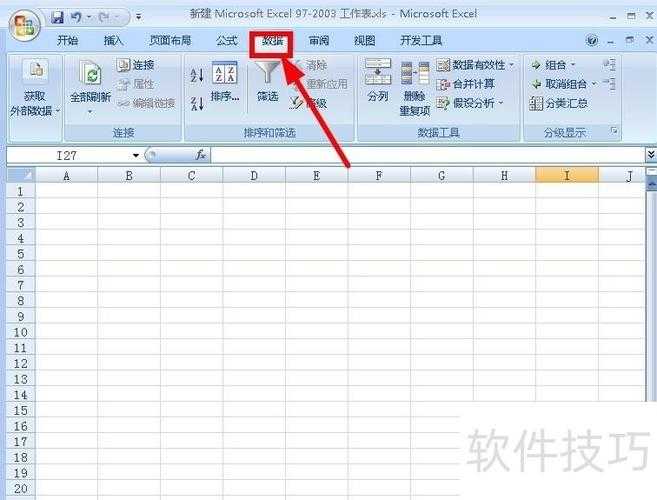Screen dimensions: 657x500
Task: Expand the 组合 dropdown arrow
Action: 573,65
